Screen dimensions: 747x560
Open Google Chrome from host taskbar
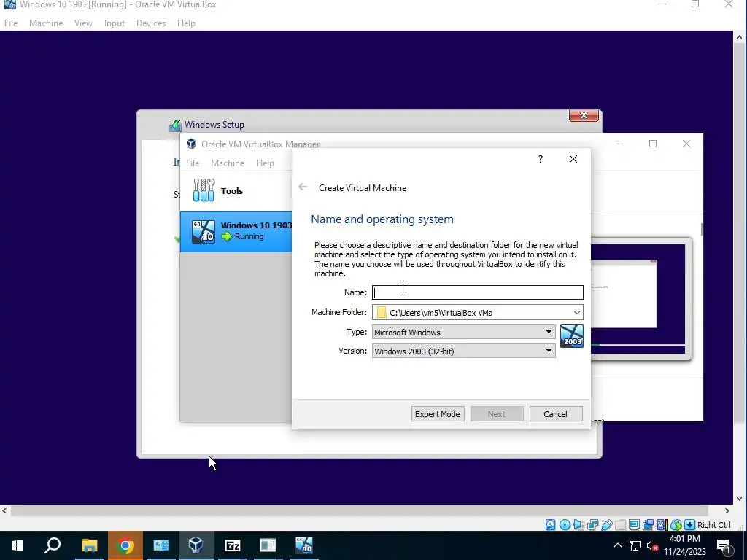click(x=125, y=545)
